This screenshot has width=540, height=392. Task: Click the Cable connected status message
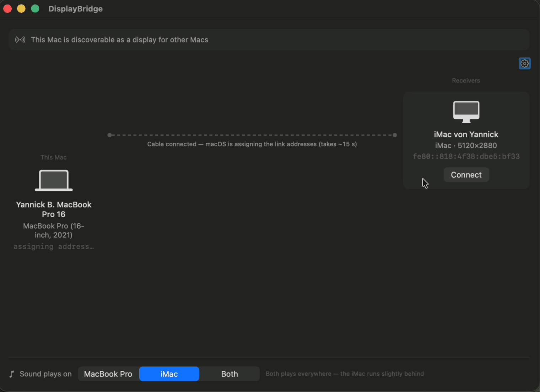point(252,144)
